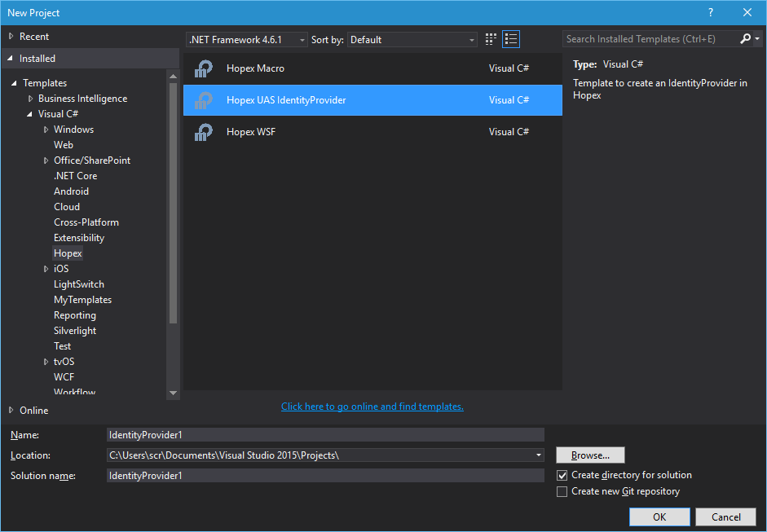Click the template tree vertical scrollbar
The image size is (767, 532).
tap(173, 204)
